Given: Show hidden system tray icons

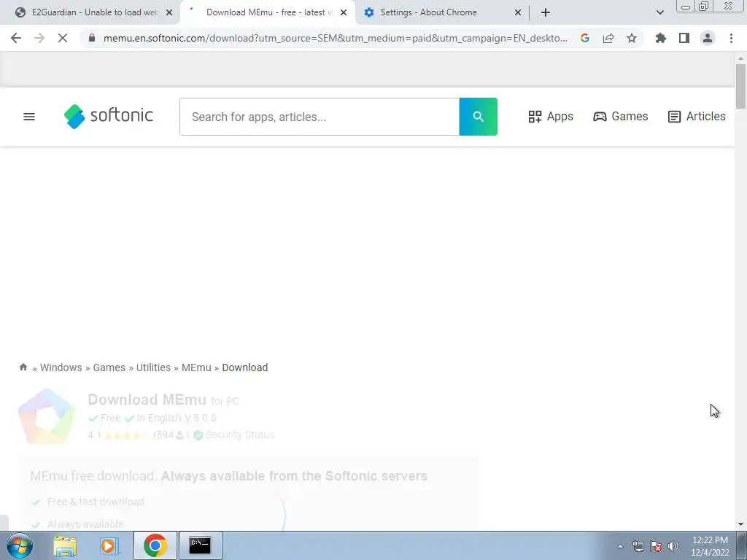Looking at the screenshot, I should point(620,546).
